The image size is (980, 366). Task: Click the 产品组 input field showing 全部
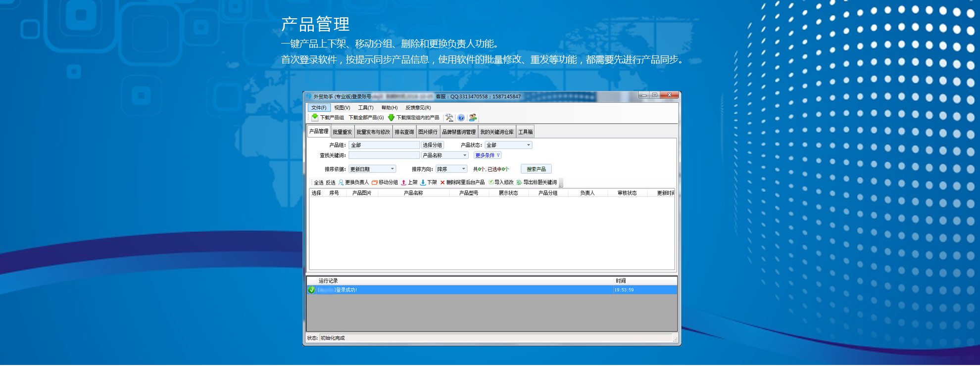pos(384,145)
